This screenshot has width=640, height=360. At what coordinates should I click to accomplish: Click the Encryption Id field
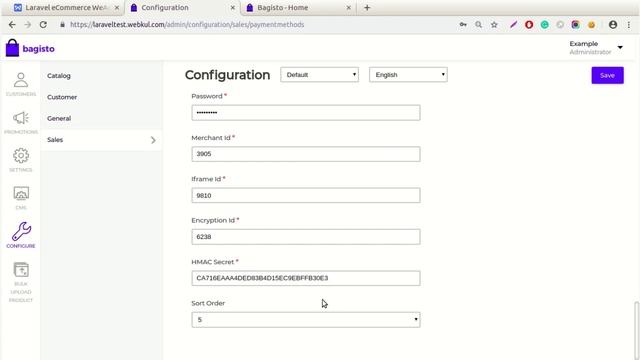306,237
